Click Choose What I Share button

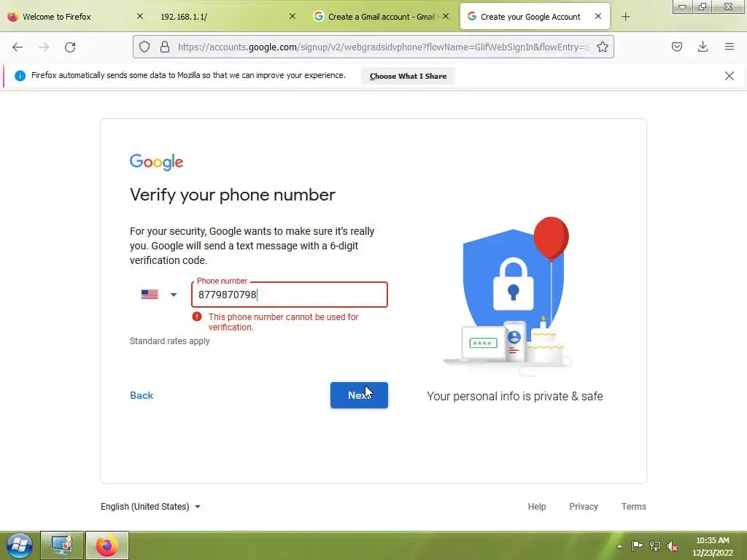pyautogui.click(x=408, y=76)
